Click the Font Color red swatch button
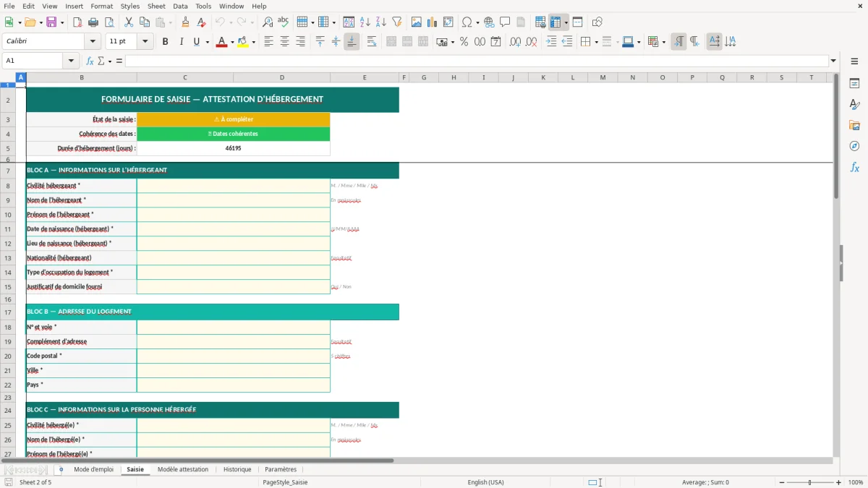Image resolution: width=868 pixels, height=488 pixels. [x=221, y=42]
